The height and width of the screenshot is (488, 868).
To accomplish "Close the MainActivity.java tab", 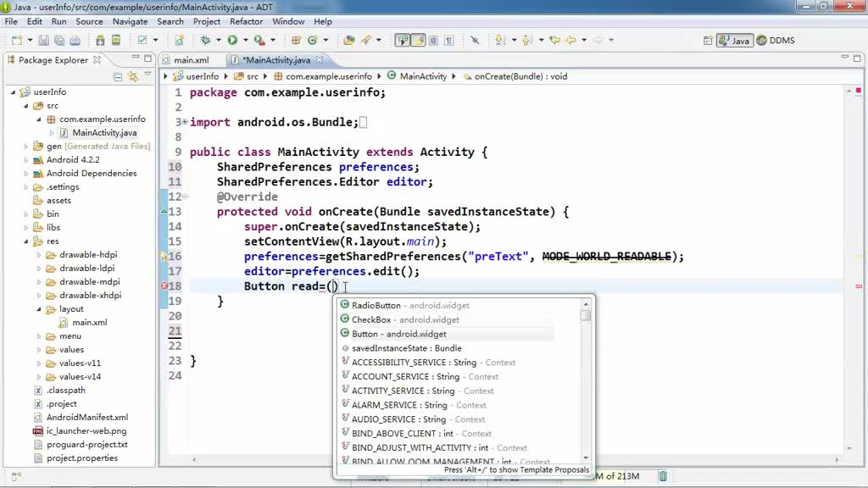I will point(320,60).
